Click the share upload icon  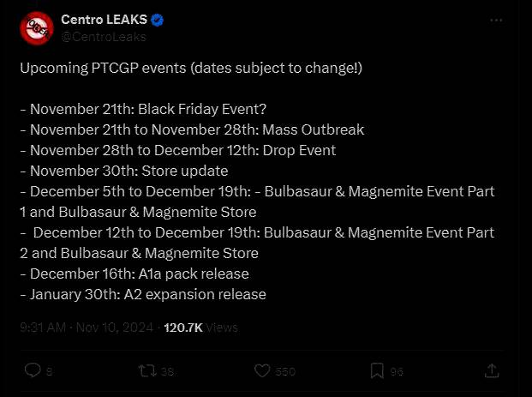pyautogui.click(x=493, y=370)
